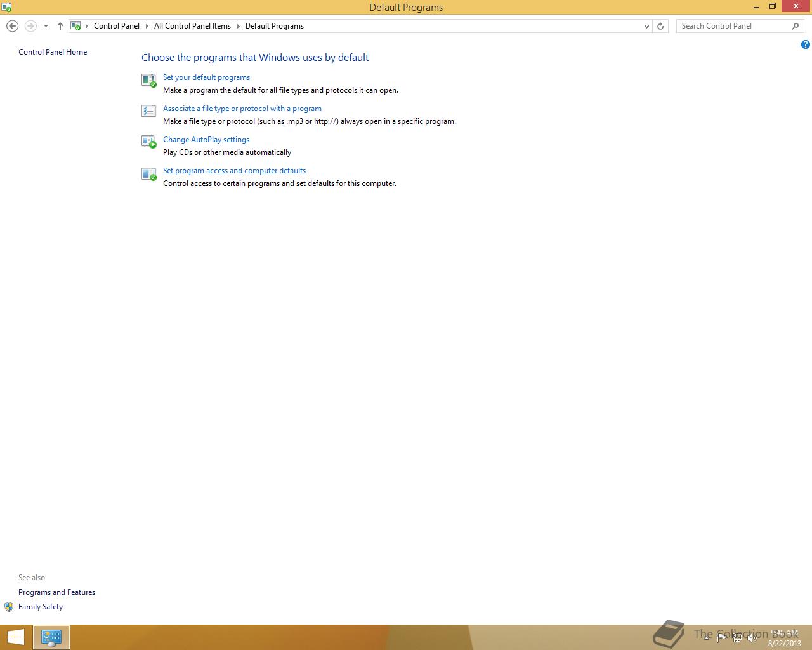This screenshot has height=650, width=812.
Task: Open Family Safety link
Action: tap(41, 607)
